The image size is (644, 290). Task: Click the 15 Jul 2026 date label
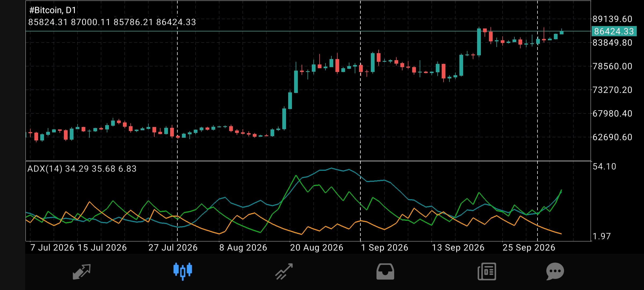point(102,248)
